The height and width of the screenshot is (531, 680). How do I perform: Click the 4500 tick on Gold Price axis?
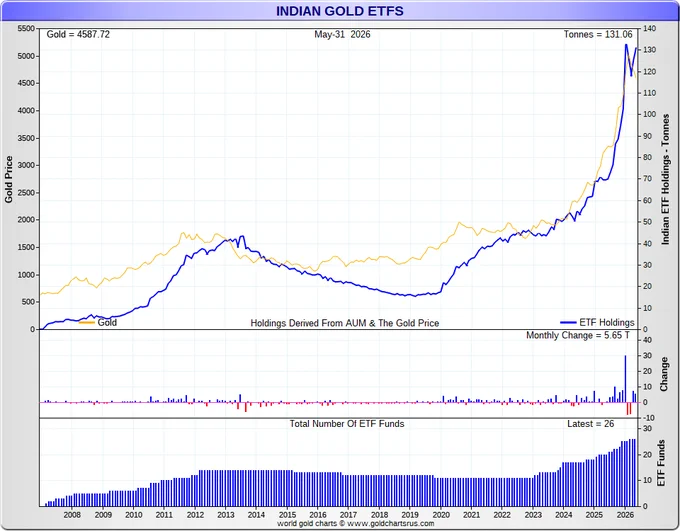[26, 83]
